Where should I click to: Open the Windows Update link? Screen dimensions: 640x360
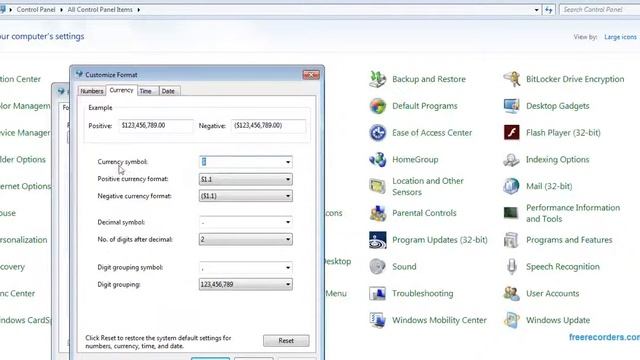[558, 320]
